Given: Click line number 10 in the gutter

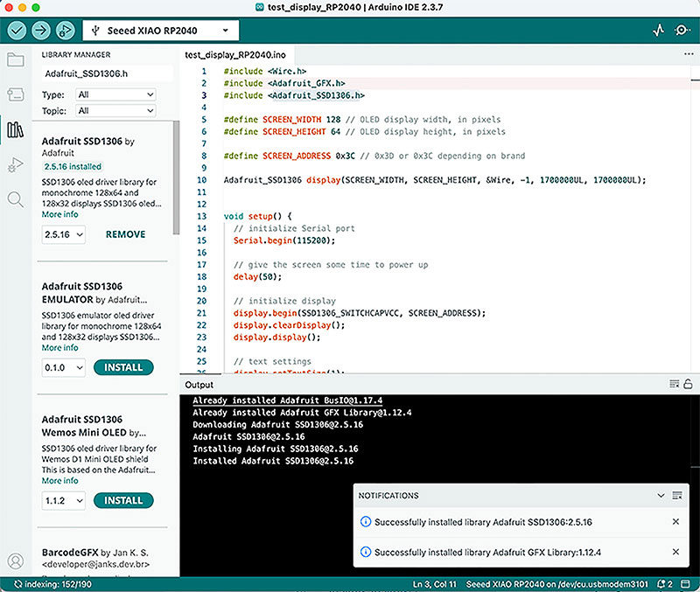Looking at the screenshot, I should (202, 180).
